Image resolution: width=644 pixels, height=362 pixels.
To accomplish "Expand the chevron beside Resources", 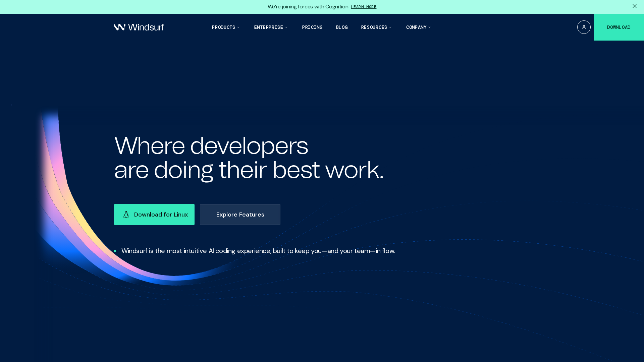I will (x=390, y=27).
